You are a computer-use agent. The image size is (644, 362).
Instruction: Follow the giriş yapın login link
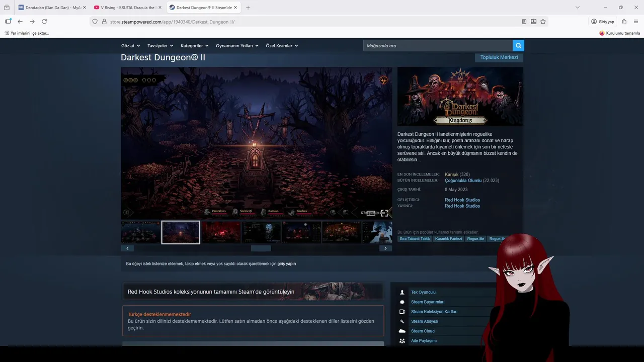pos(287,263)
